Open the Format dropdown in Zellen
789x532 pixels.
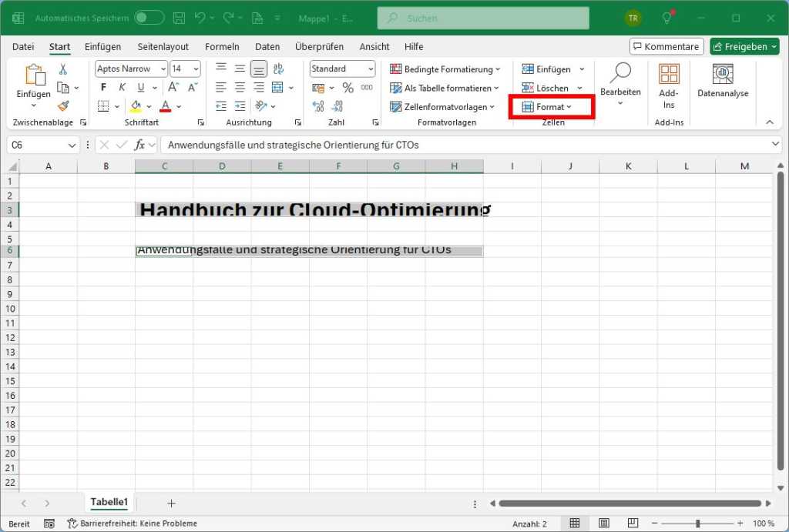tap(547, 106)
